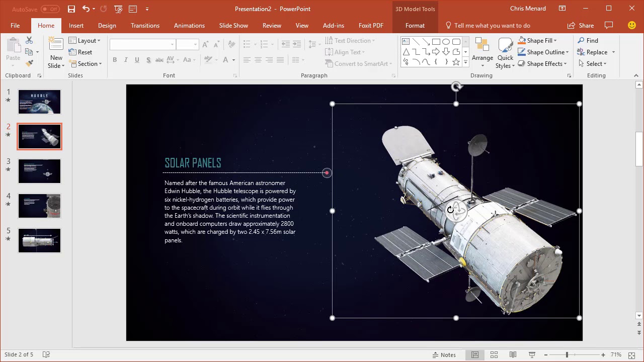Click the Start From Beginning slideshow icon
Viewport: 644px width, 362px height.
pyautogui.click(x=118, y=9)
